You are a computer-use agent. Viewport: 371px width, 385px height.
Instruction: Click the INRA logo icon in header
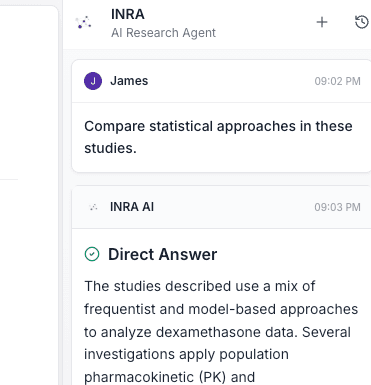(x=84, y=22)
